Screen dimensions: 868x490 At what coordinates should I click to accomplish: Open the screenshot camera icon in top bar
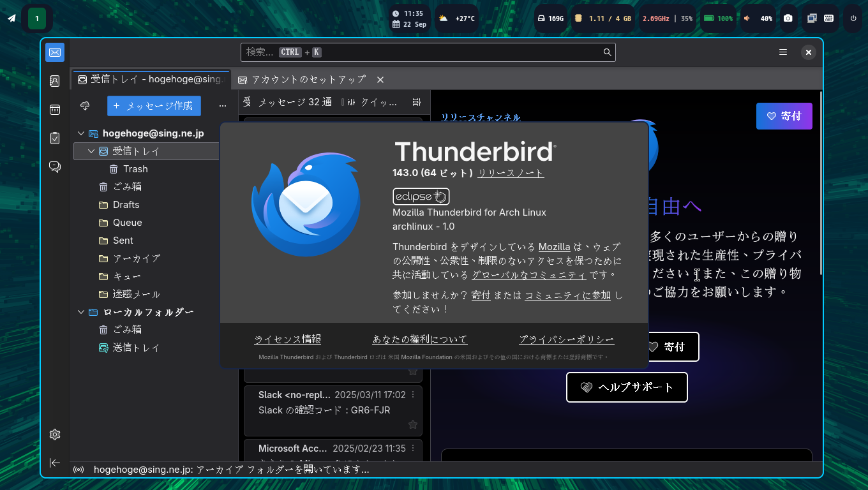click(788, 19)
